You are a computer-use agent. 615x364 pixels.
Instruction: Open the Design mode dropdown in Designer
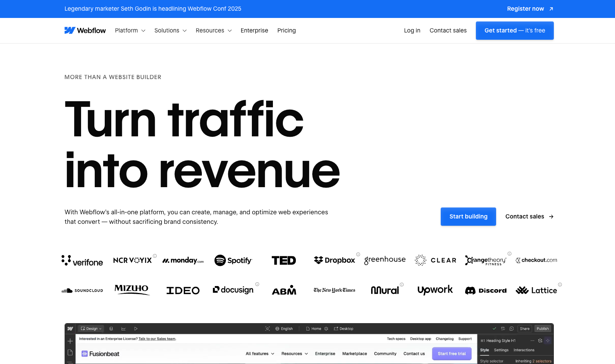click(x=91, y=329)
